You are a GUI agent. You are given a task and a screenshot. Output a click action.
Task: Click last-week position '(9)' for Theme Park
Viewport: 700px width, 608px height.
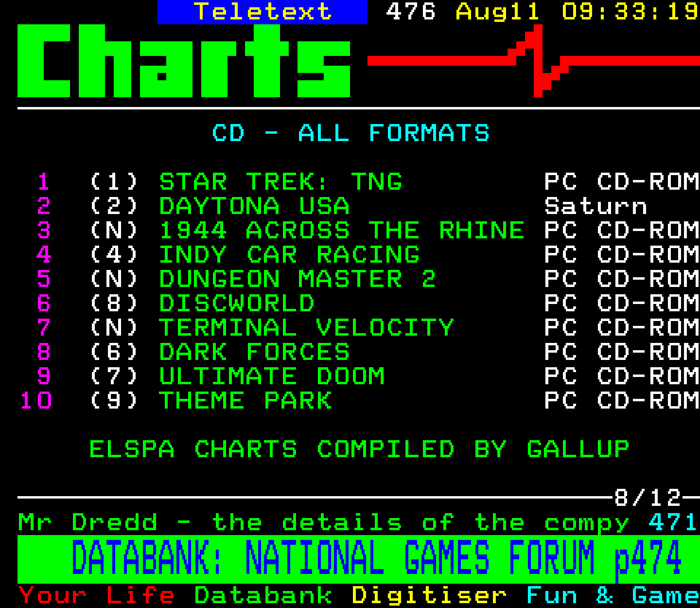click(114, 401)
